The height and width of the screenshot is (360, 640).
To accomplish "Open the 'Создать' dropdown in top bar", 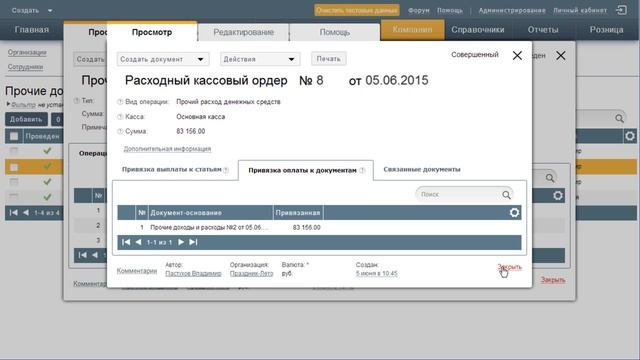I will click(32, 10).
